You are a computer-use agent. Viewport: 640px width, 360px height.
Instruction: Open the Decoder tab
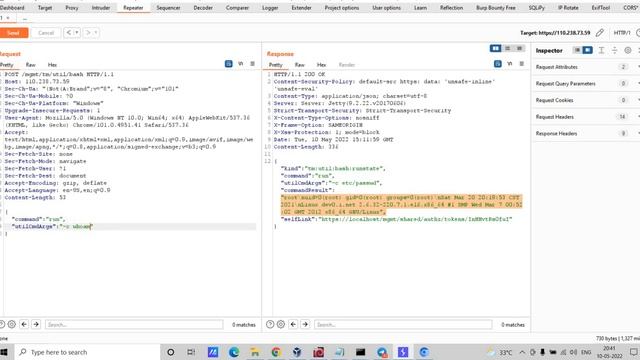pyautogui.click(x=203, y=8)
